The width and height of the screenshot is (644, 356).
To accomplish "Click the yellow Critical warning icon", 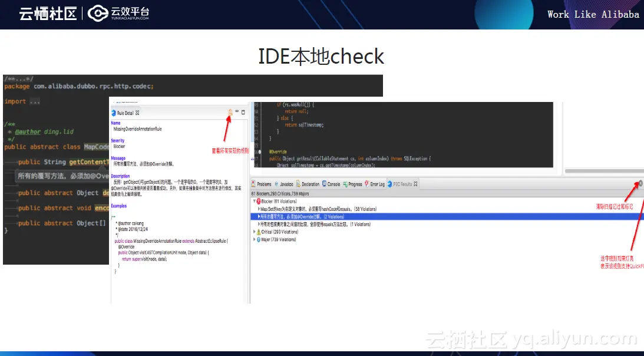I will pos(259,232).
